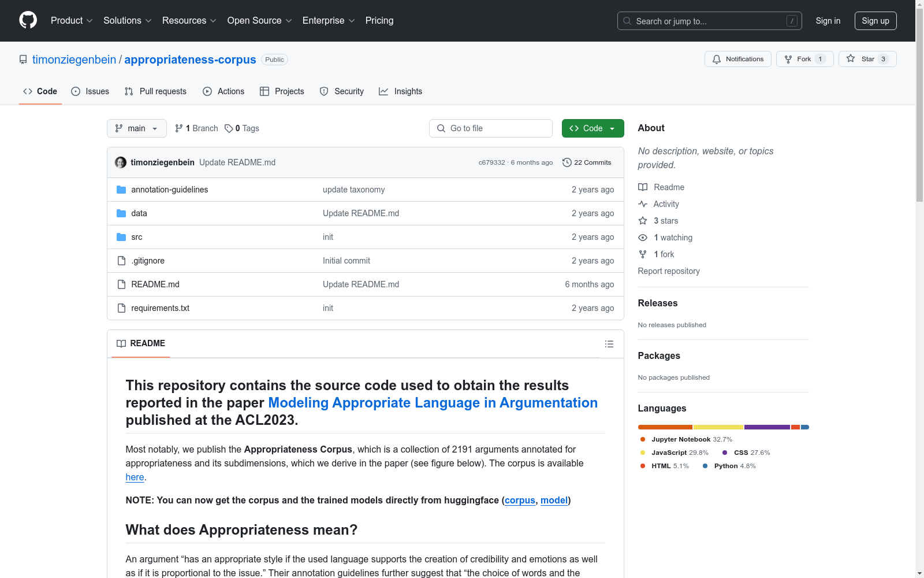Click the Report repository link

point(669,271)
